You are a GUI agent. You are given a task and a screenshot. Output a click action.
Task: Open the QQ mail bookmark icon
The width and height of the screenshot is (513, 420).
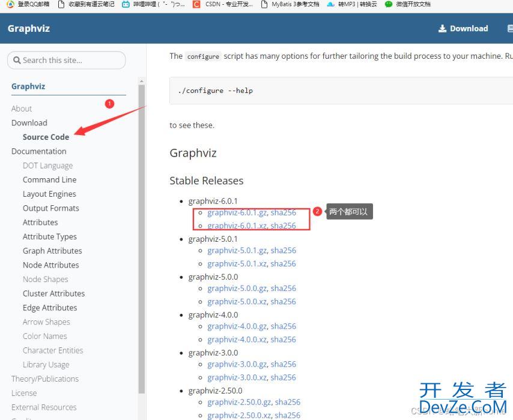coord(10,4)
